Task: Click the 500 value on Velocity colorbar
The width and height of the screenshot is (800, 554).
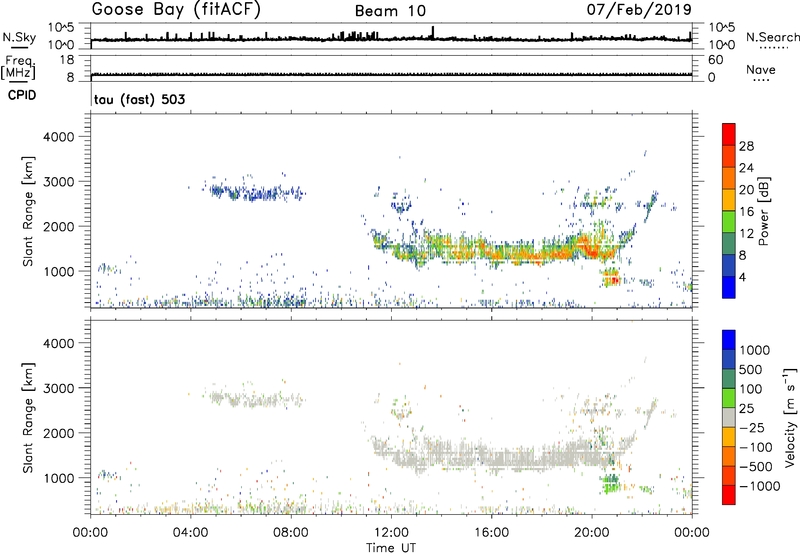Action: pos(751,370)
